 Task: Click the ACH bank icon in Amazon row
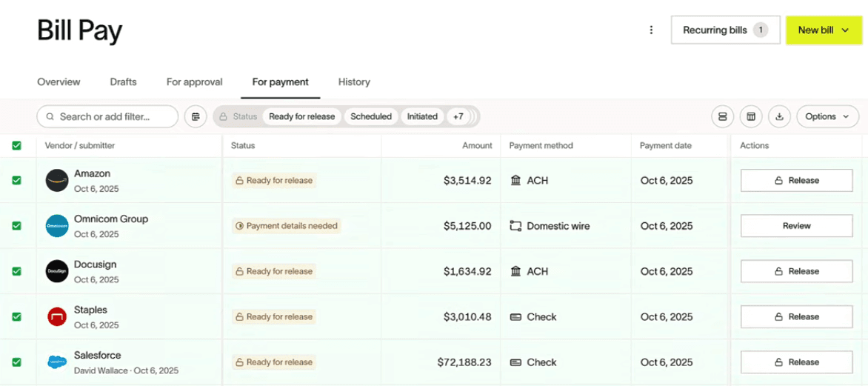click(x=516, y=181)
